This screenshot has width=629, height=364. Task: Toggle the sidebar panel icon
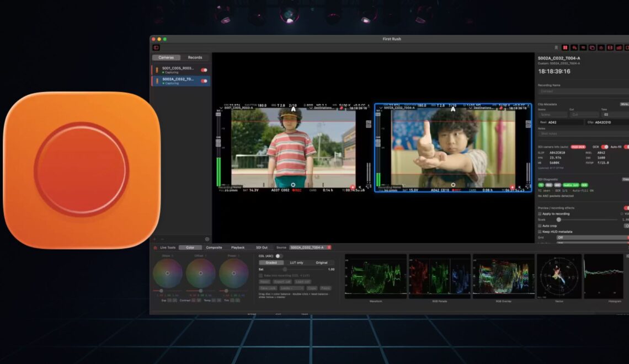pyautogui.click(x=156, y=47)
